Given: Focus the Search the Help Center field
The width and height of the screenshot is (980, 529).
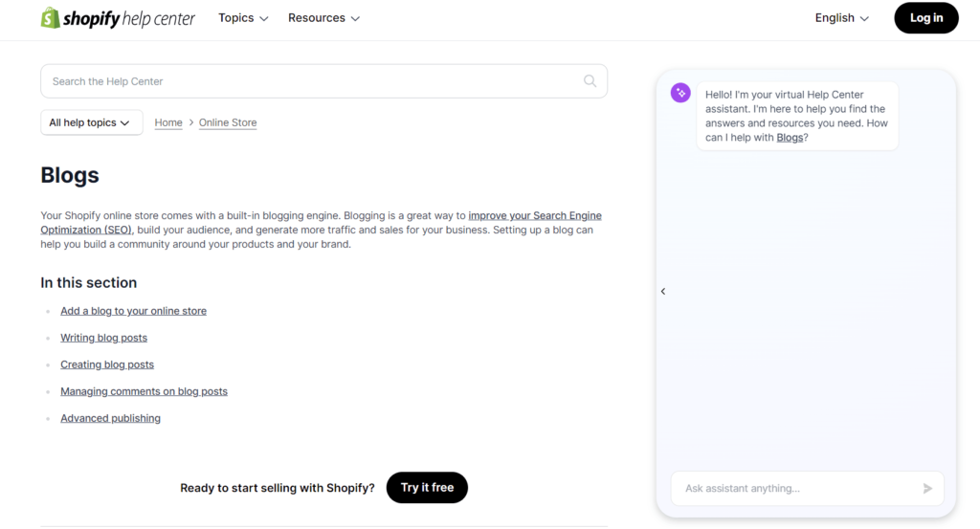Looking at the screenshot, I should click(x=323, y=81).
